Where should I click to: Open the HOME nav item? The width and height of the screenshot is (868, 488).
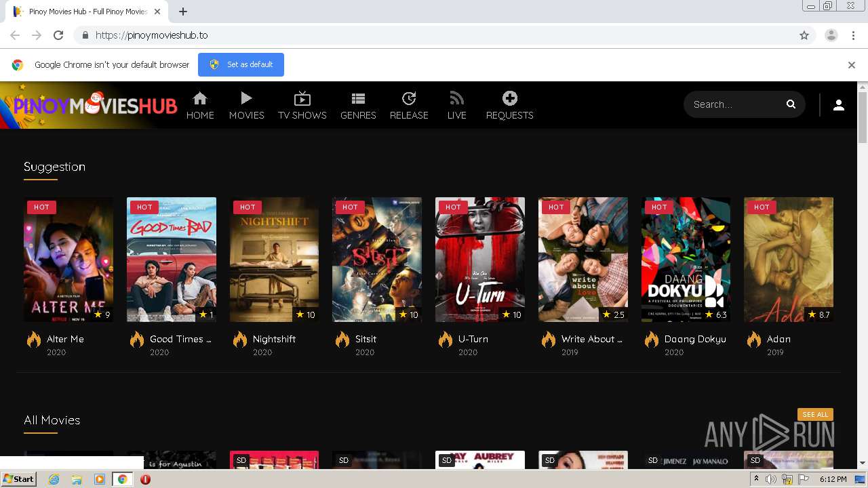click(200, 106)
